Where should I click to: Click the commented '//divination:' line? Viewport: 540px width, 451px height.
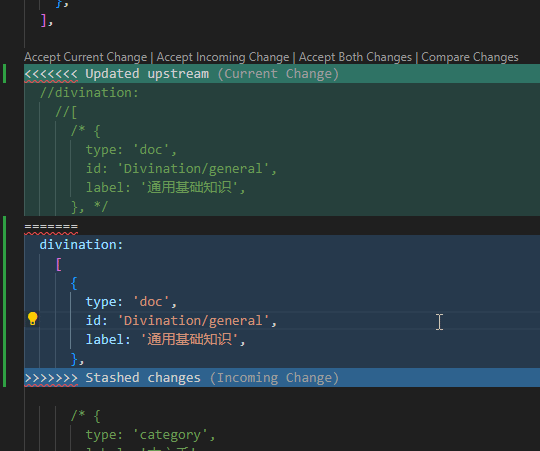coord(89,93)
